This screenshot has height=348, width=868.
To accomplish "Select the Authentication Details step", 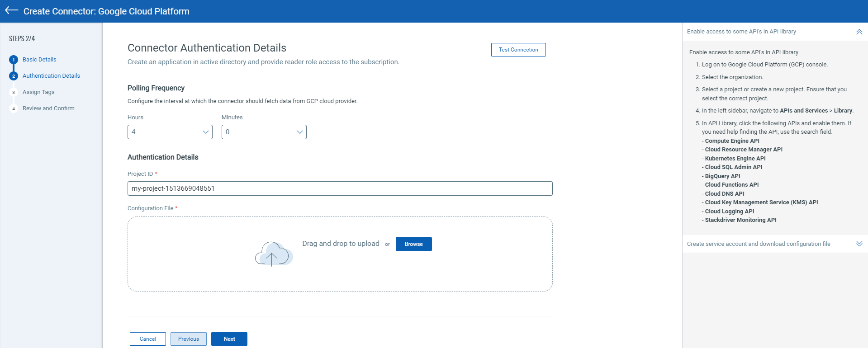I will pos(51,76).
